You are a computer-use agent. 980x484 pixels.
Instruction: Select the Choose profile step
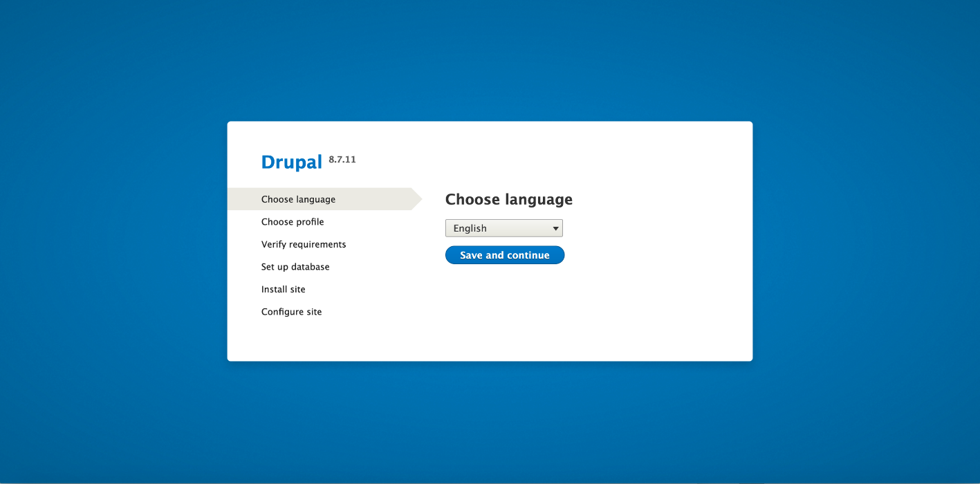click(293, 221)
